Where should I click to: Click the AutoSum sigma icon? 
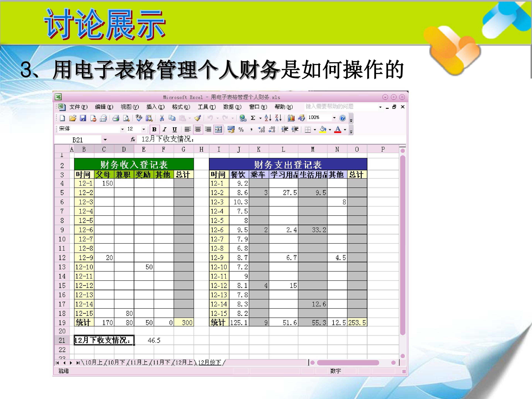pos(253,118)
